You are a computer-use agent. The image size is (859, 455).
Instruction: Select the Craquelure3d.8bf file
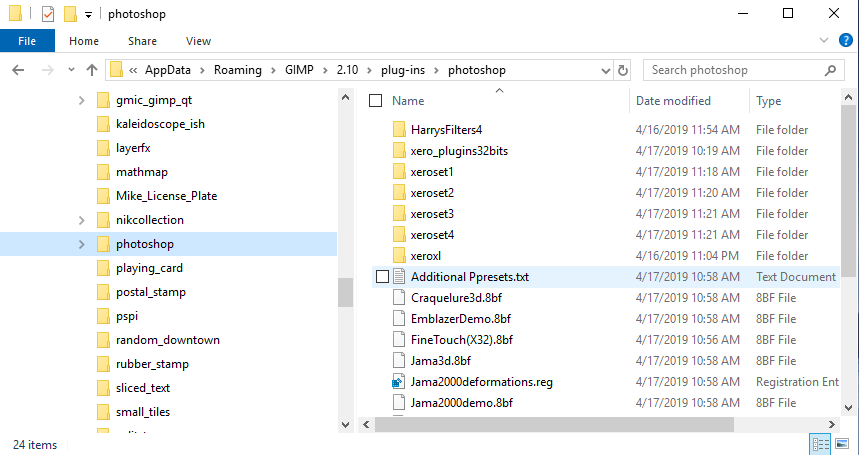coord(456,298)
